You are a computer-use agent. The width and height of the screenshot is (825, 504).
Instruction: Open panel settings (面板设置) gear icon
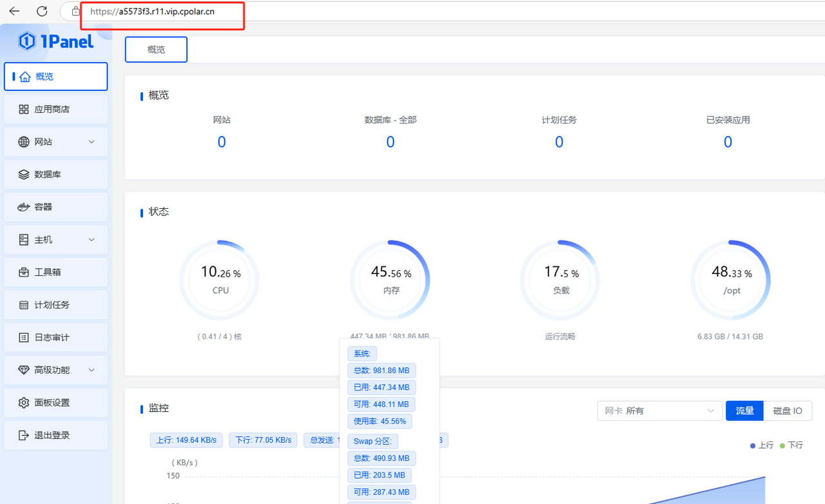[x=24, y=403]
